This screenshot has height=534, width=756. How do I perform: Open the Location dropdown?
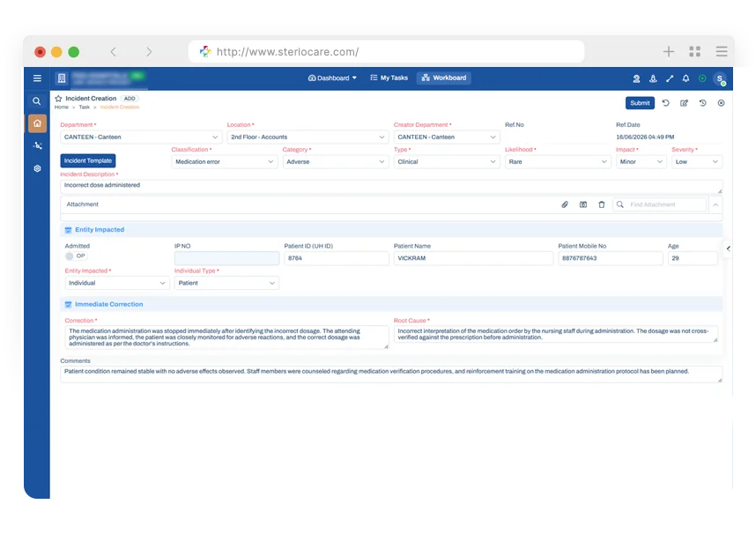[308, 137]
